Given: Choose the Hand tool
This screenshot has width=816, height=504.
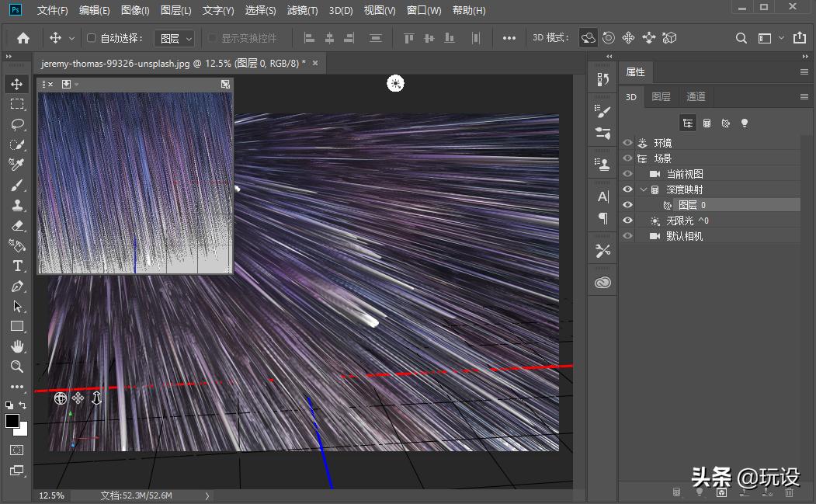Looking at the screenshot, I should [x=17, y=346].
